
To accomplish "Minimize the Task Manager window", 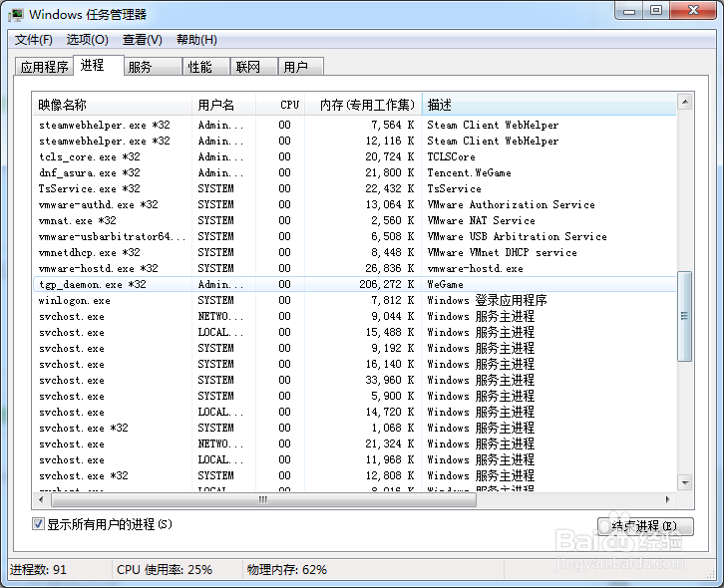I will click(x=628, y=11).
